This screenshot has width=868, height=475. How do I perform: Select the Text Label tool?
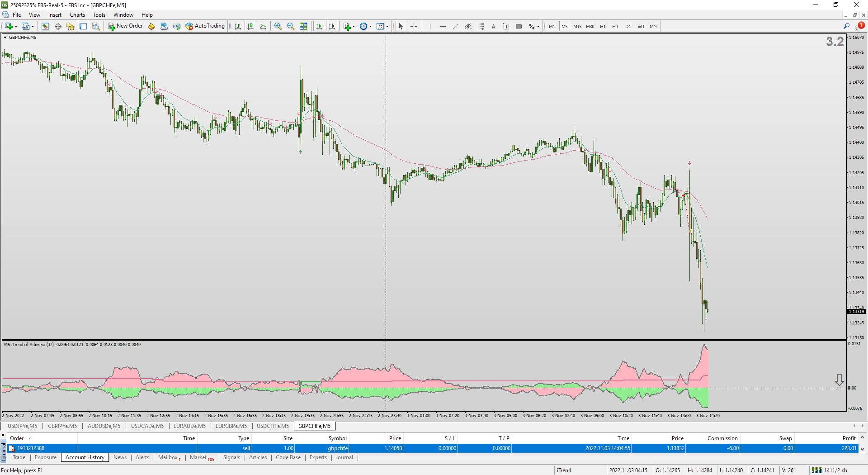coord(506,26)
